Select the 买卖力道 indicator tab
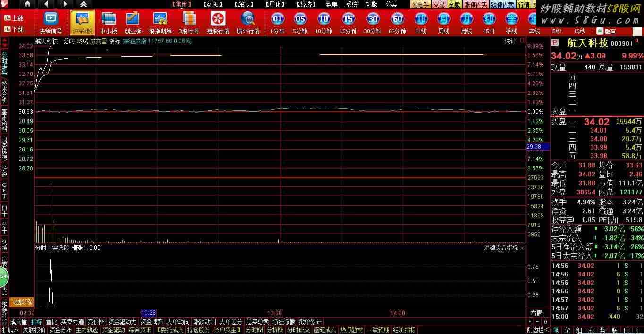This screenshot has height=334, width=644. pyautogui.click(x=72, y=322)
